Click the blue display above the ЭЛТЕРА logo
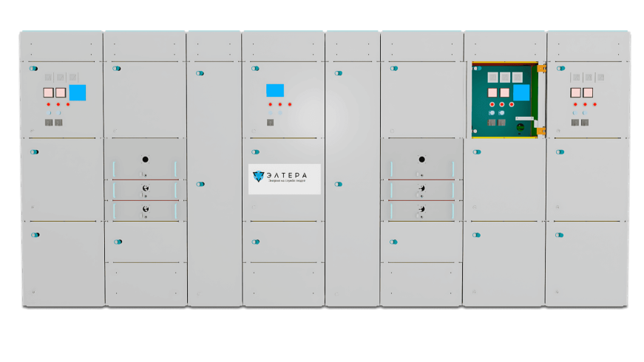The height and width of the screenshot is (362, 644). (275, 90)
